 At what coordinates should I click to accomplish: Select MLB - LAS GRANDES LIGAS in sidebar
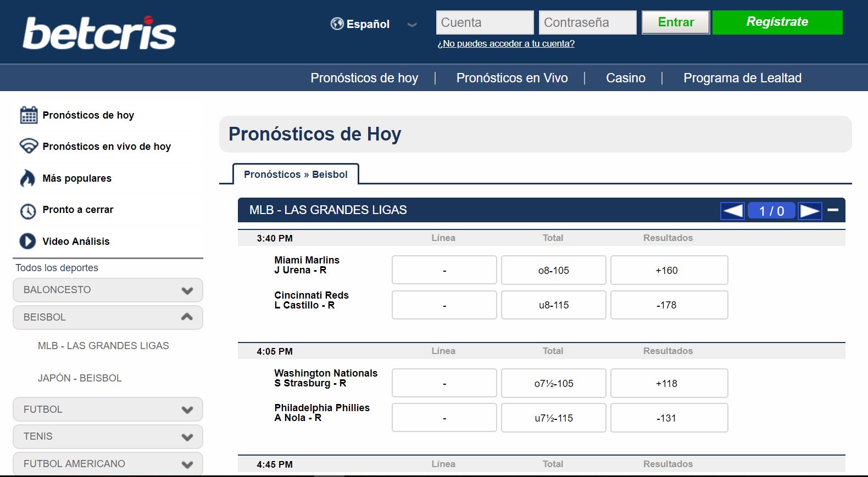coord(103,346)
